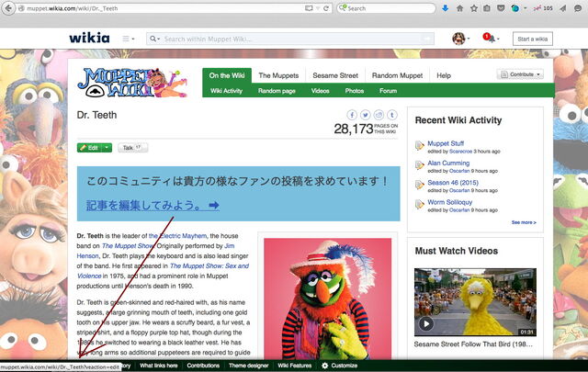Share page on Tumblr icon
The width and height of the screenshot is (588, 372).
coord(392,115)
